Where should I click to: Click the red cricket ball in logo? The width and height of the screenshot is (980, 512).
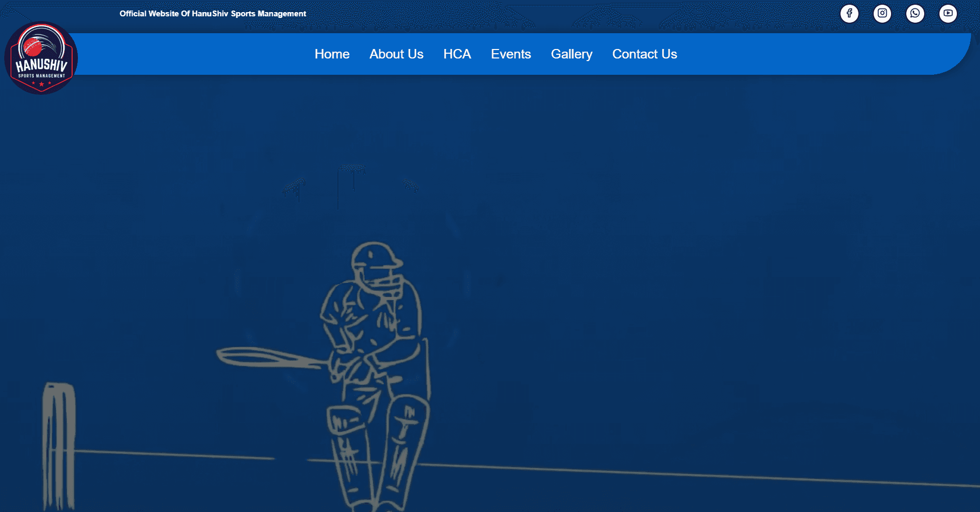coord(33,47)
